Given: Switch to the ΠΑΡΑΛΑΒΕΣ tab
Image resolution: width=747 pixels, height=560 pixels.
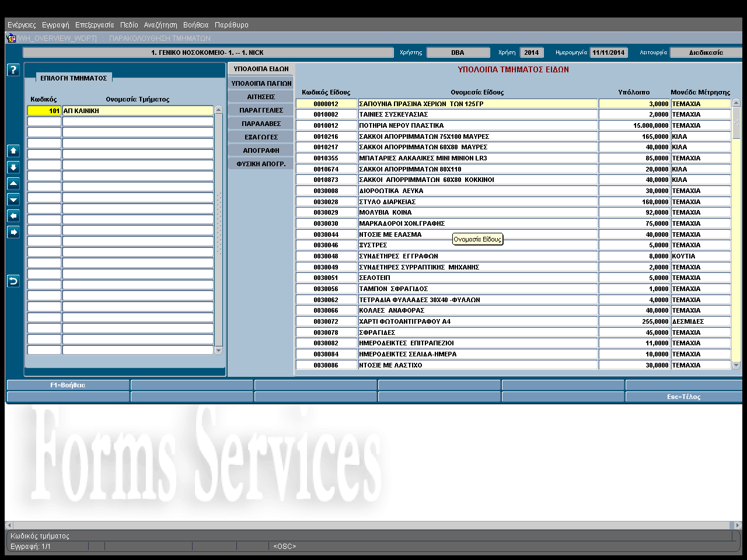Looking at the screenshot, I should pos(261,124).
